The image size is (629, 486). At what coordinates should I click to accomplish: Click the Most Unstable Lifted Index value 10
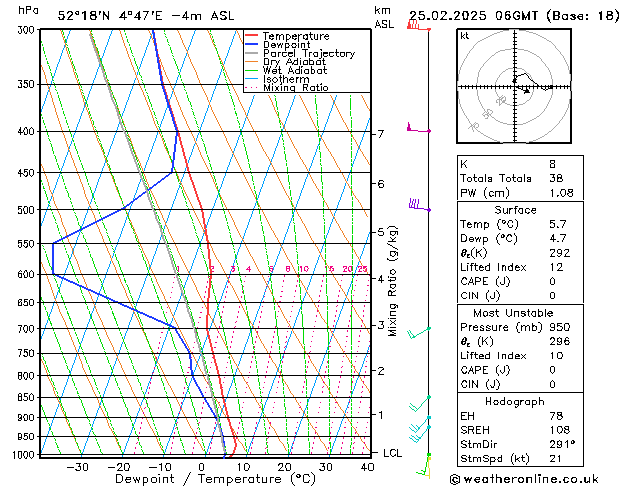[x=556, y=356]
